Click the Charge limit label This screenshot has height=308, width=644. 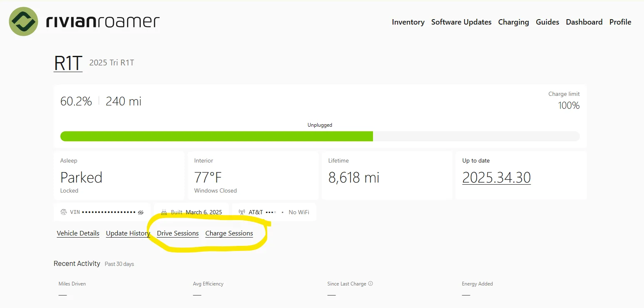pyautogui.click(x=564, y=94)
